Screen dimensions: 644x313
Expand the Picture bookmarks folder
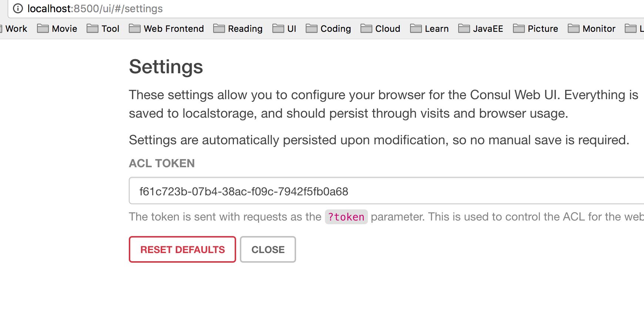(536, 29)
